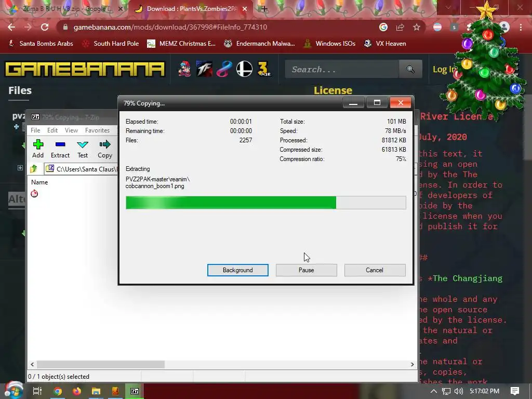The width and height of the screenshot is (532, 399).
Task: Click the taskbar clock showing 5:17:02 PM
Action: point(484,391)
